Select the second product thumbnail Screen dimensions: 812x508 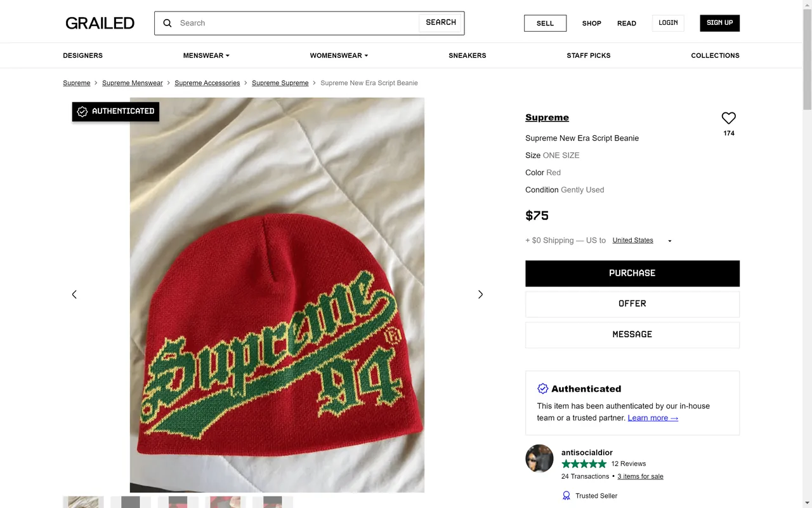tap(130, 502)
